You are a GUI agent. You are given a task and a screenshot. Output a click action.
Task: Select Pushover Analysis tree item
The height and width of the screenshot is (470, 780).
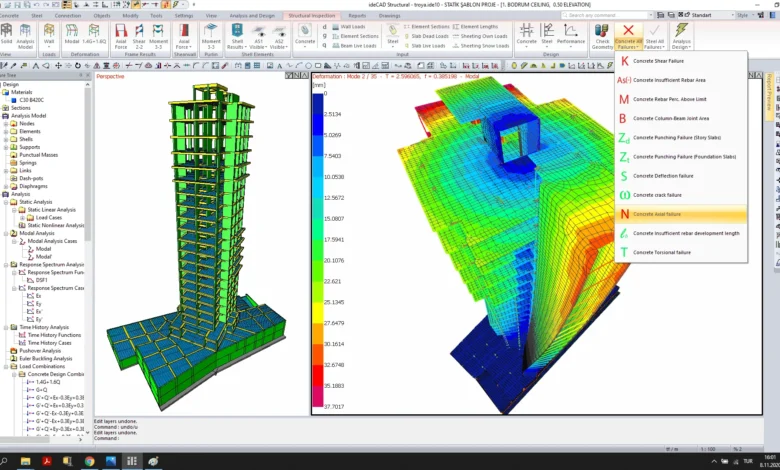[40, 351]
